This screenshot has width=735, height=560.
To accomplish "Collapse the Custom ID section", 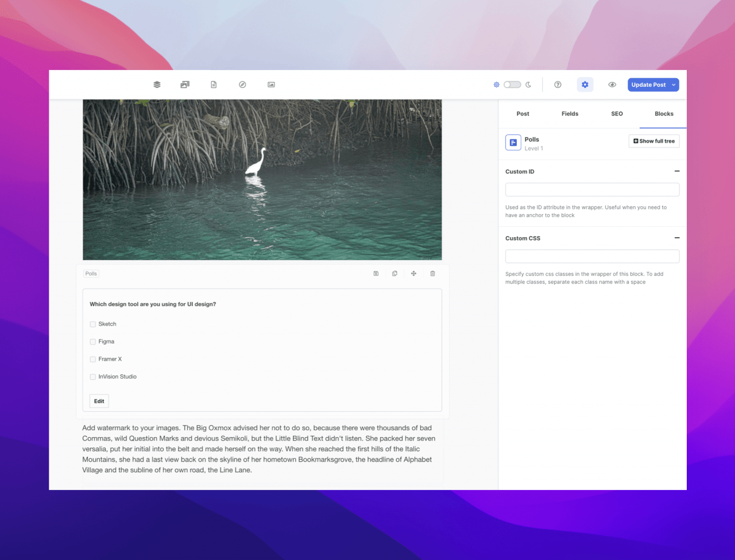I will [x=676, y=171].
